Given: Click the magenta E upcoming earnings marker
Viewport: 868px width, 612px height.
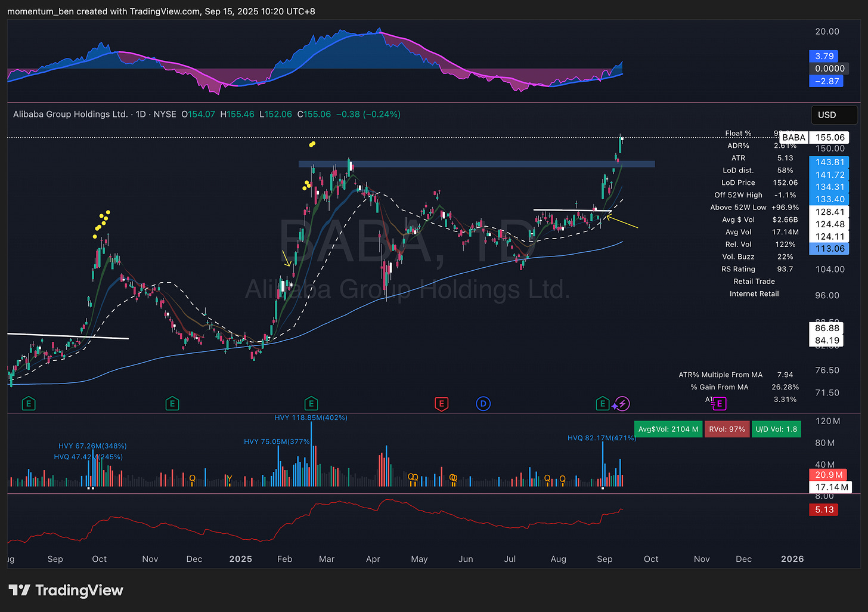Looking at the screenshot, I should [x=719, y=404].
